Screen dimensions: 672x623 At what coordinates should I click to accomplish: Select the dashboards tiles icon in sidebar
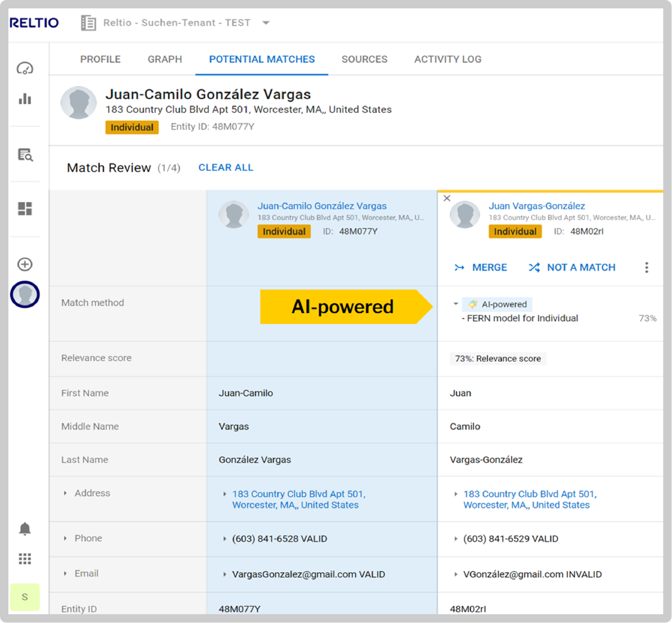pos(25,207)
